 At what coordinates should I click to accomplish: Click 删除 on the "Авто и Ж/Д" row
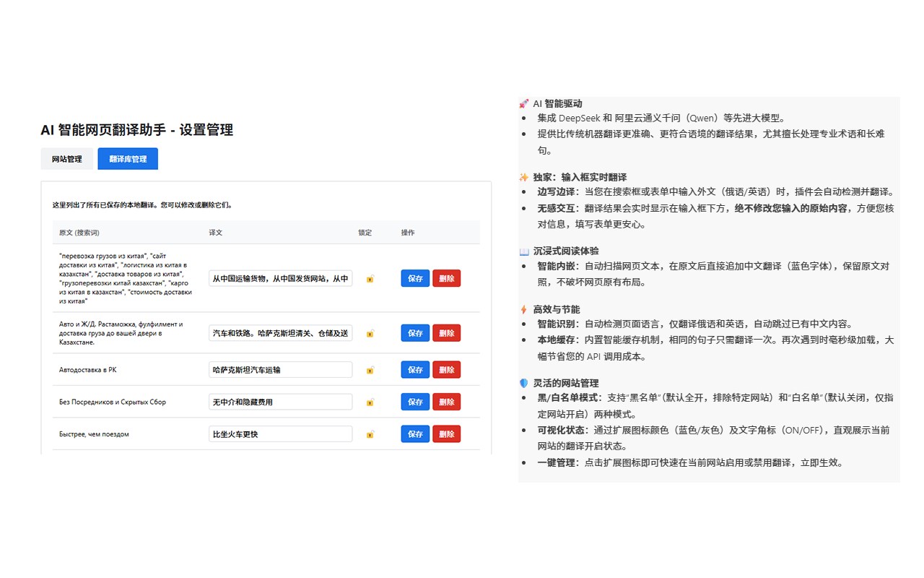pyautogui.click(x=446, y=333)
